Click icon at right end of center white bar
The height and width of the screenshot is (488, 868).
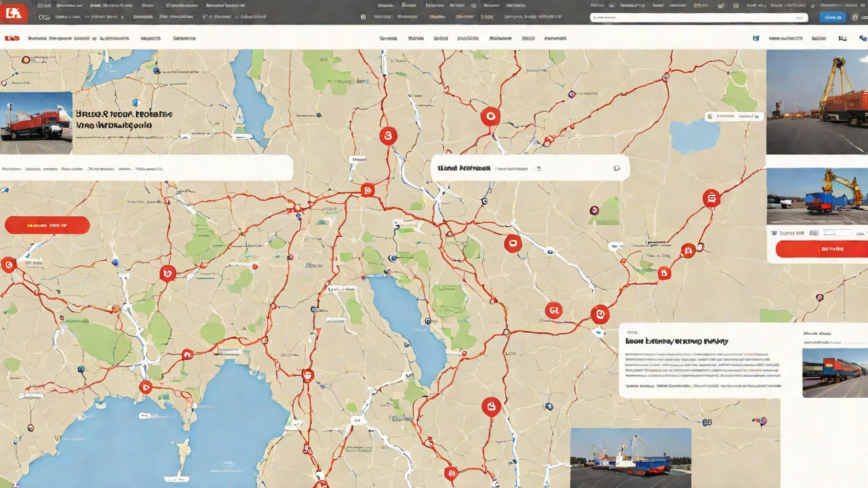click(616, 168)
